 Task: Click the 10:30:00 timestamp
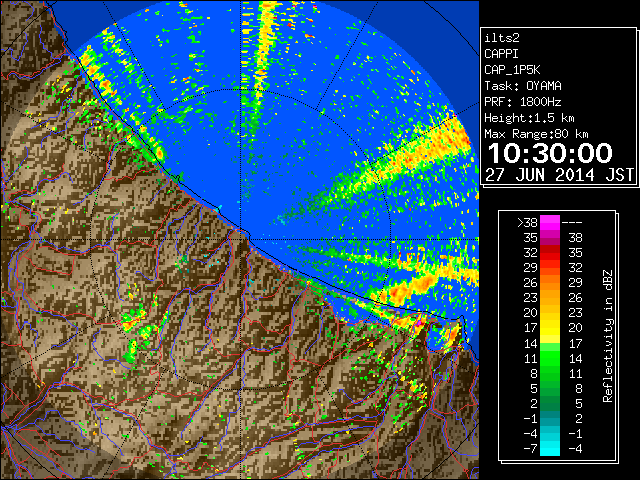click(550, 153)
